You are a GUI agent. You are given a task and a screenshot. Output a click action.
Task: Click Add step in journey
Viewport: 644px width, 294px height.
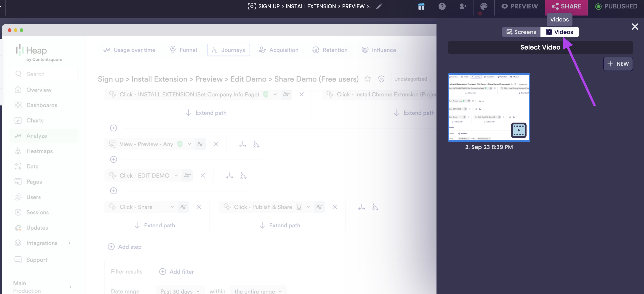click(x=125, y=247)
